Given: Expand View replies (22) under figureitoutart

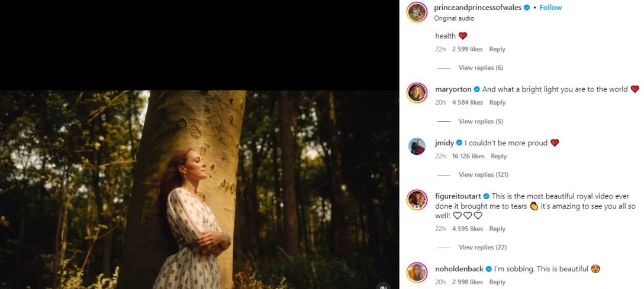Looking at the screenshot, I should (x=482, y=248).
